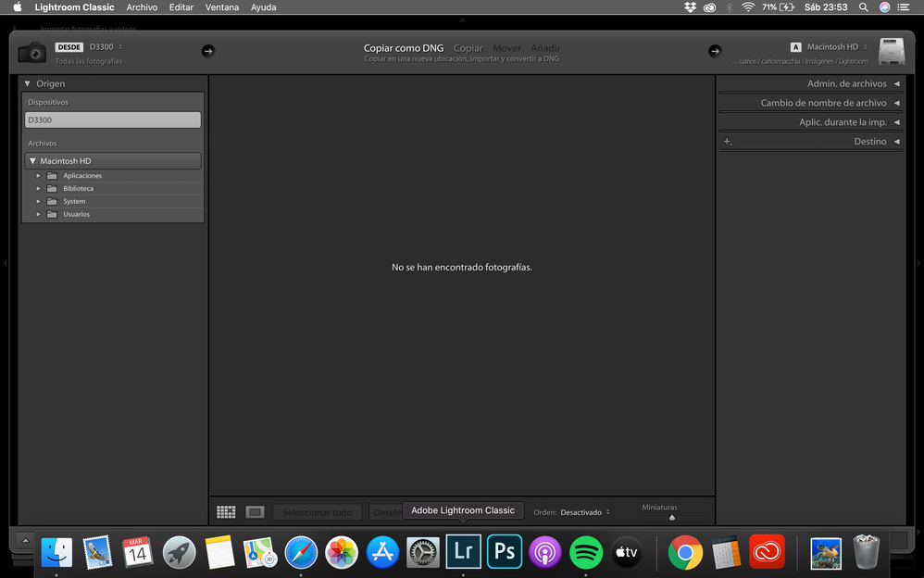Select Copiar como DNG import mode
924x578 pixels.
(x=404, y=48)
